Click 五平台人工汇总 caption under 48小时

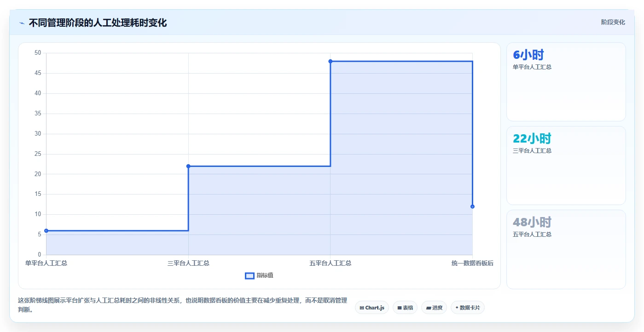coord(532,235)
